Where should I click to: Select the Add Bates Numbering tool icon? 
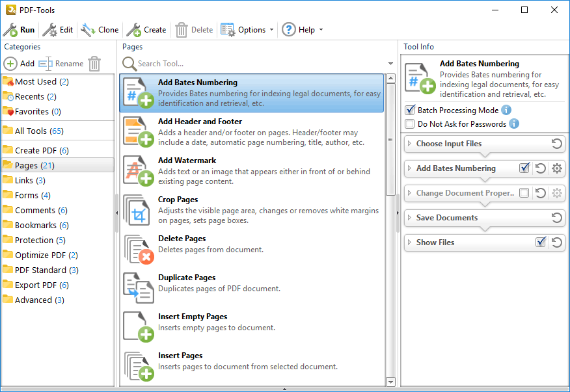[138, 93]
